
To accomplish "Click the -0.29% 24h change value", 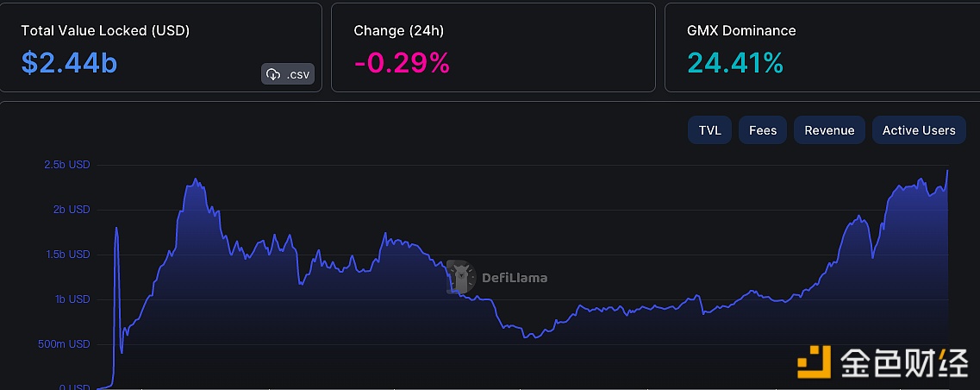I will tap(402, 62).
